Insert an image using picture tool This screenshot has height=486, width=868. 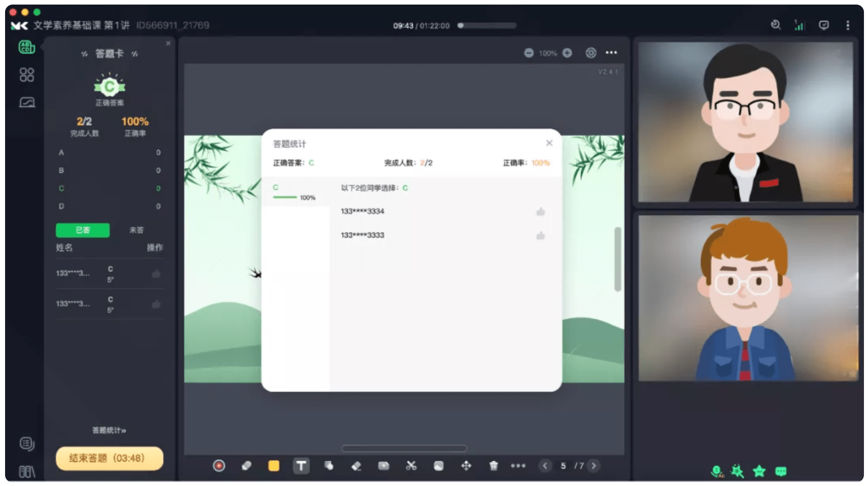[x=439, y=466]
